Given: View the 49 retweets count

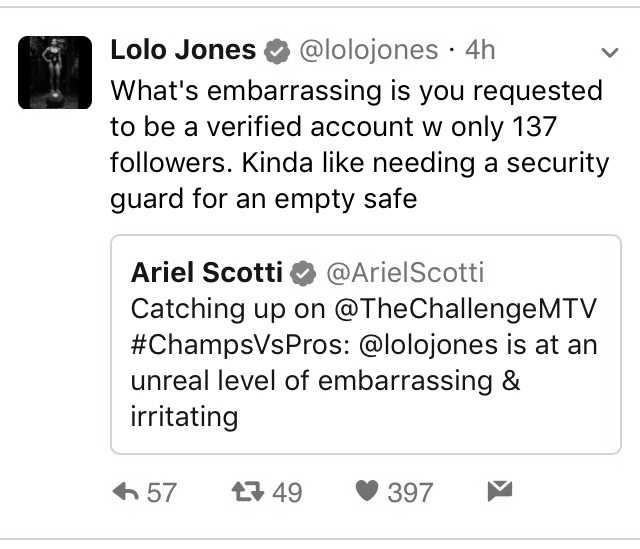Looking at the screenshot, I should [287, 492].
